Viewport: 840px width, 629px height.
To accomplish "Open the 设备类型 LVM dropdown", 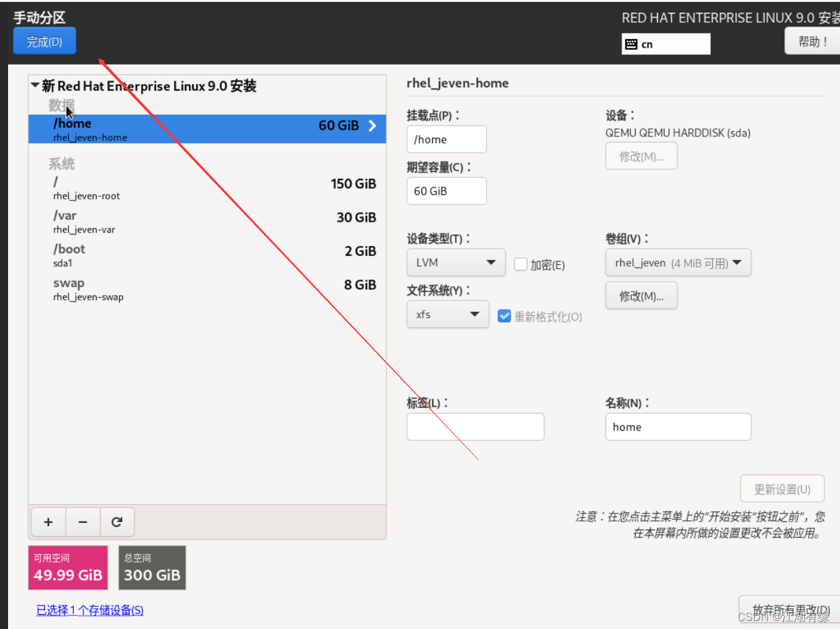I will [x=456, y=262].
